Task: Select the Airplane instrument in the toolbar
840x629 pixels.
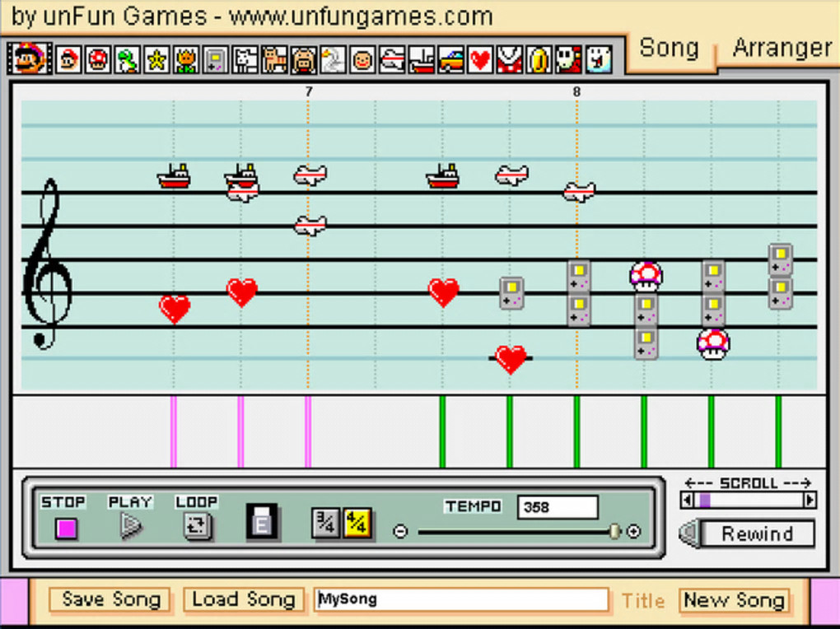Action: (392, 59)
